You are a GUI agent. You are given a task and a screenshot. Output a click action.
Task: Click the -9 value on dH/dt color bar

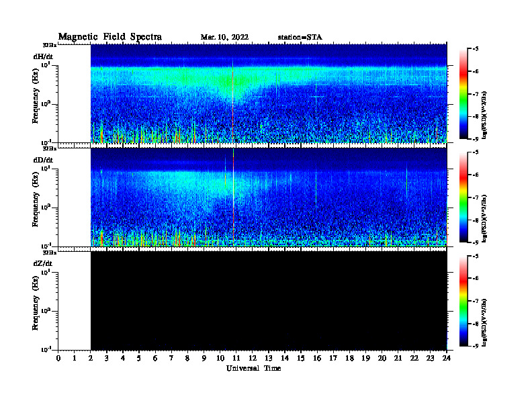click(x=476, y=139)
